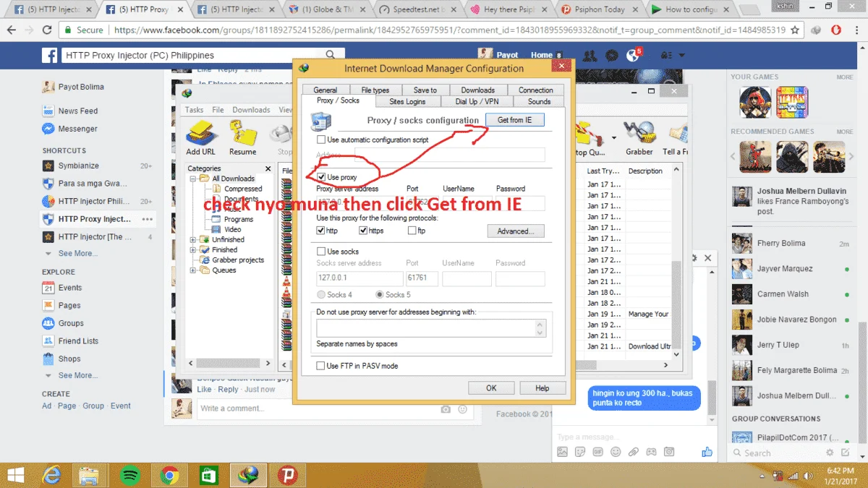
Task: Expand the Finished category node
Action: pyautogui.click(x=193, y=249)
